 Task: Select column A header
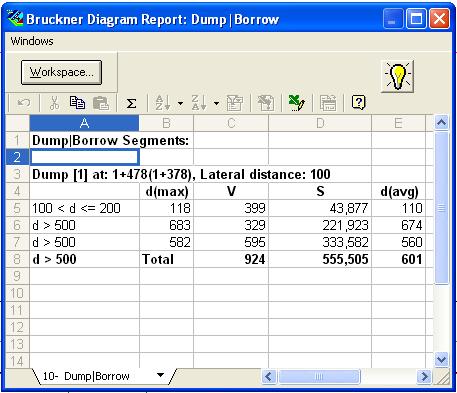[x=84, y=123]
